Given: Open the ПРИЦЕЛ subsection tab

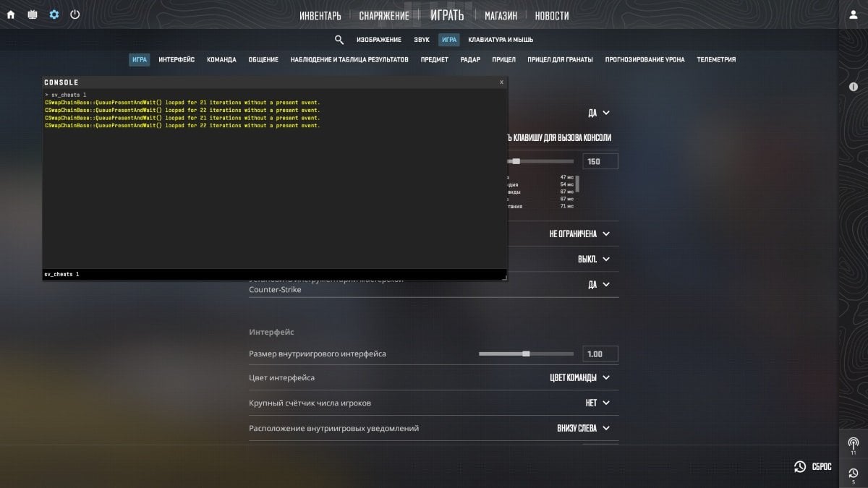Looking at the screenshot, I should (x=504, y=59).
